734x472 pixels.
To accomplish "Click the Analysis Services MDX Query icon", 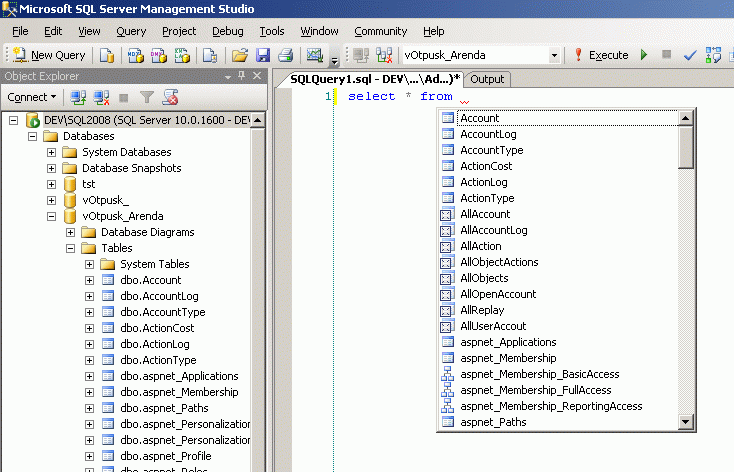I will [136, 55].
